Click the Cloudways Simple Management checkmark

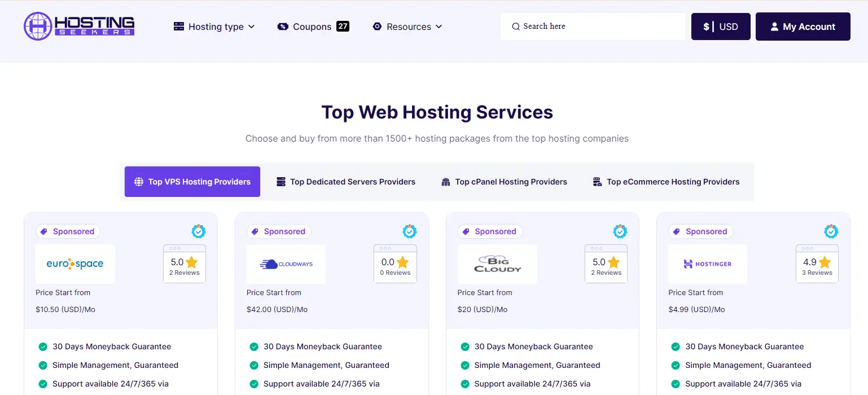click(254, 365)
